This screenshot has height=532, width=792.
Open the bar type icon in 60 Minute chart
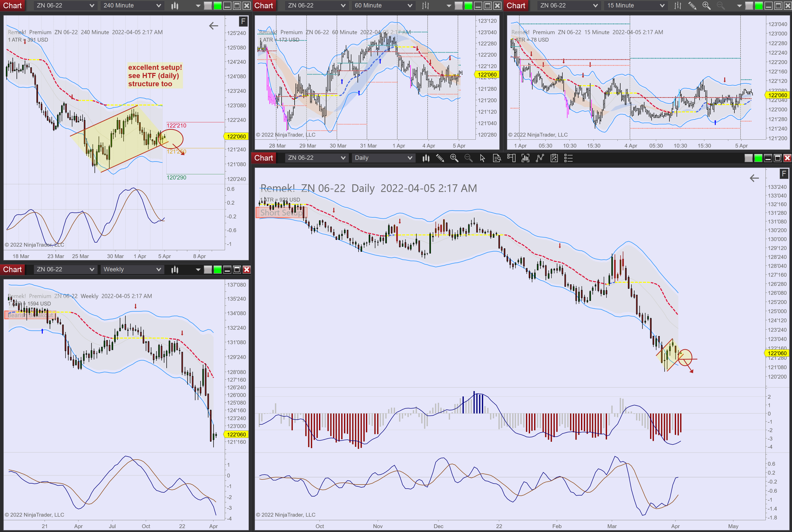[x=425, y=5]
